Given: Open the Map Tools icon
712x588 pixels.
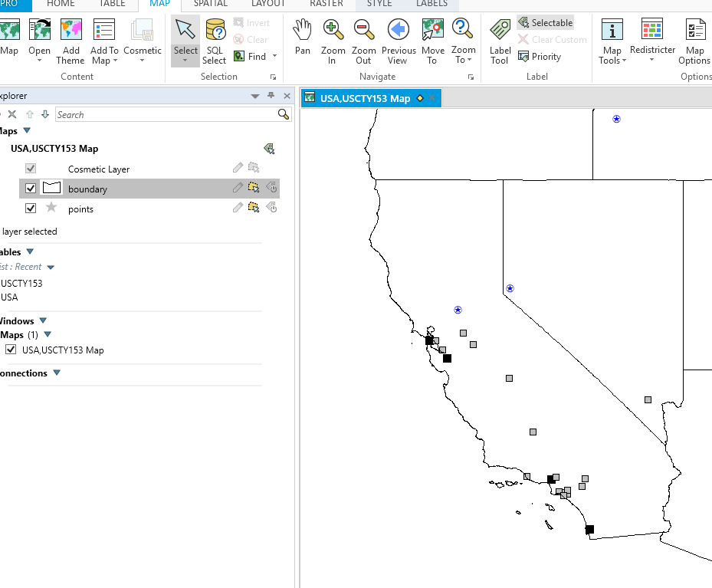Looking at the screenshot, I should coord(612,31).
